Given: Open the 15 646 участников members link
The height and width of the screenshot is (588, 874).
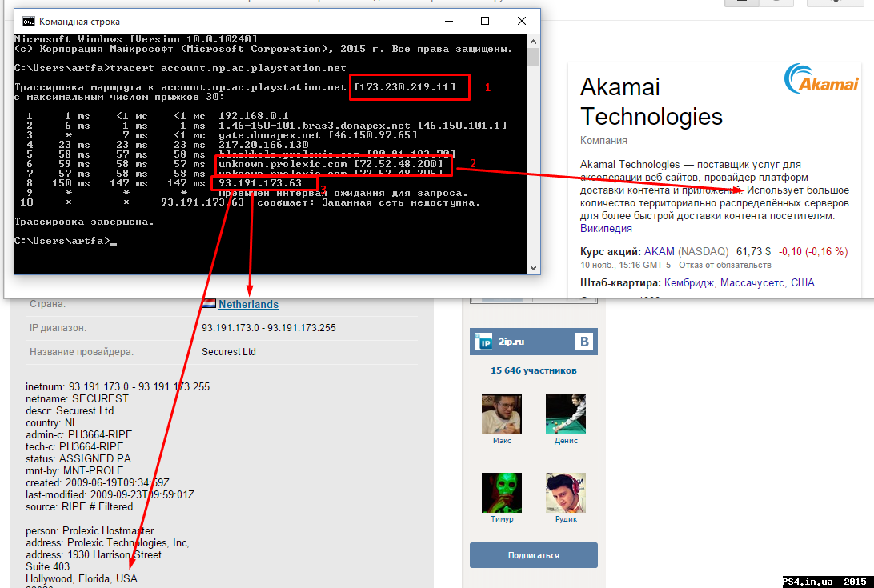Looking at the screenshot, I should tap(533, 370).
